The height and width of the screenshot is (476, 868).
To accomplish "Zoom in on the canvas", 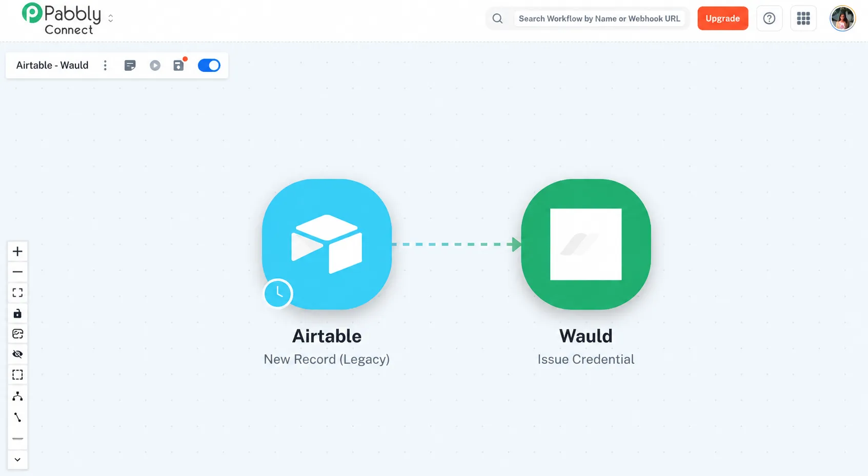I will [x=17, y=251].
